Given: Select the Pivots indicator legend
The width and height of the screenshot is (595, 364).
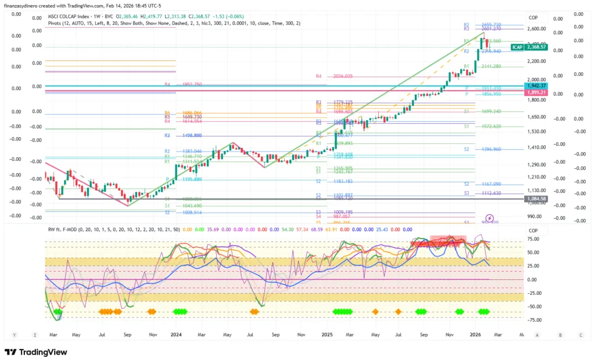Looking at the screenshot, I should point(174,23).
